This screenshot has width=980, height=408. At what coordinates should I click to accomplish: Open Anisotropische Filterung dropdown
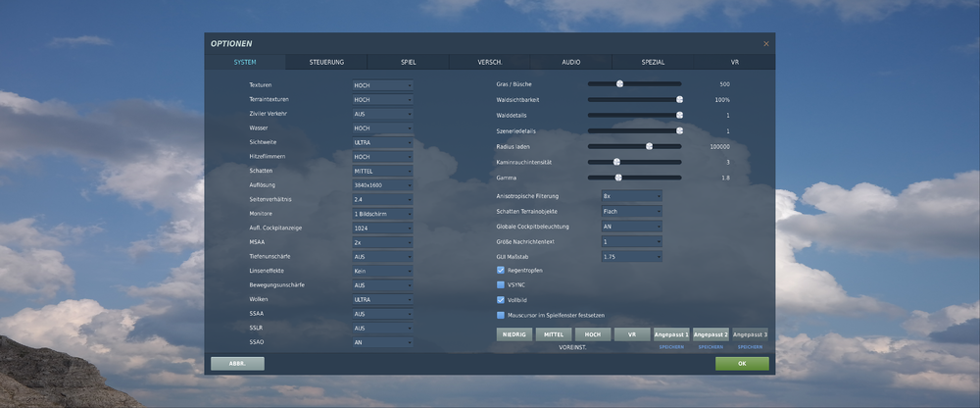pos(632,196)
